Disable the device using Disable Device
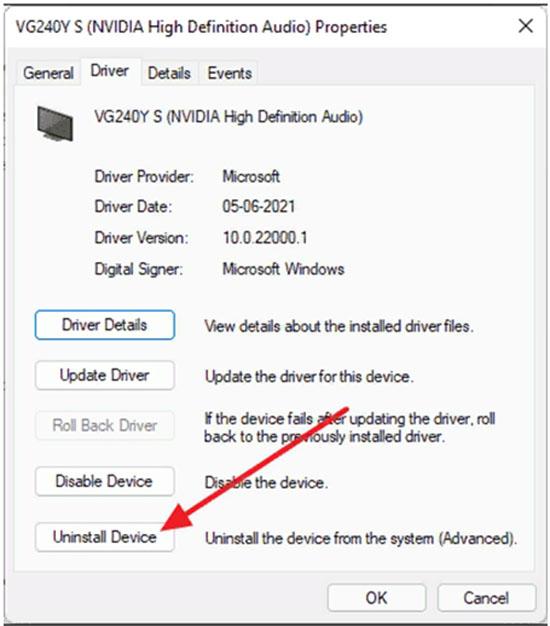 pos(105,481)
